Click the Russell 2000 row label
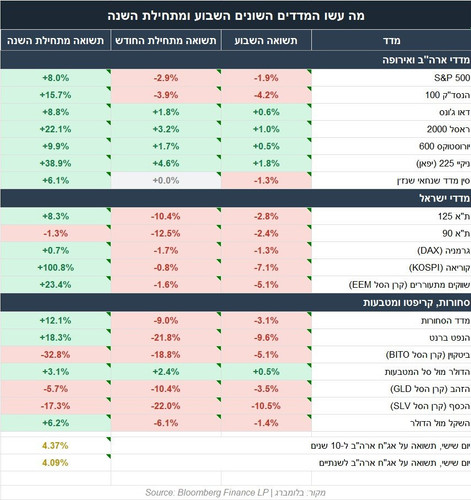471x500 pixels. click(448, 129)
